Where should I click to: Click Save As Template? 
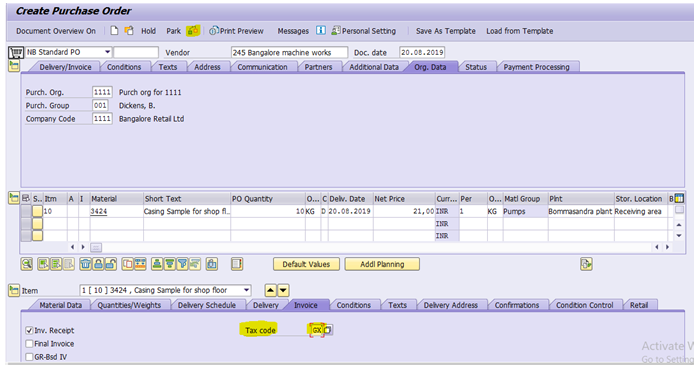pos(446,31)
